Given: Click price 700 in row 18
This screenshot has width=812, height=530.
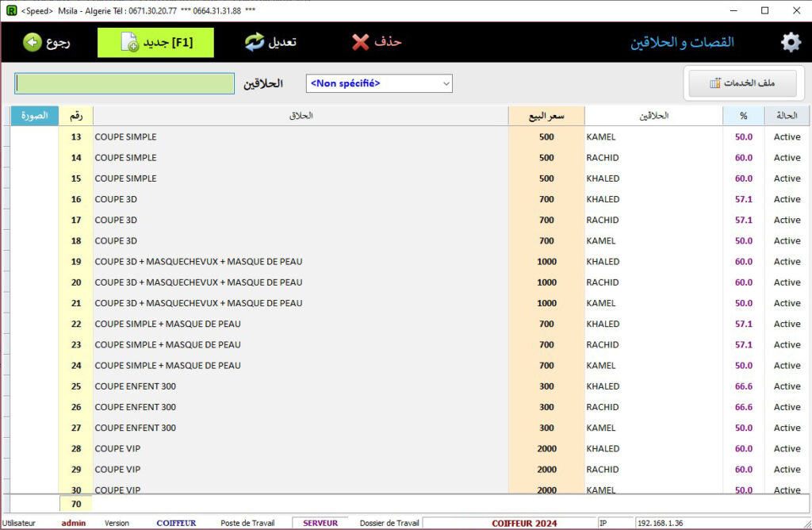Looking at the screenshot, I should point(546,240).
